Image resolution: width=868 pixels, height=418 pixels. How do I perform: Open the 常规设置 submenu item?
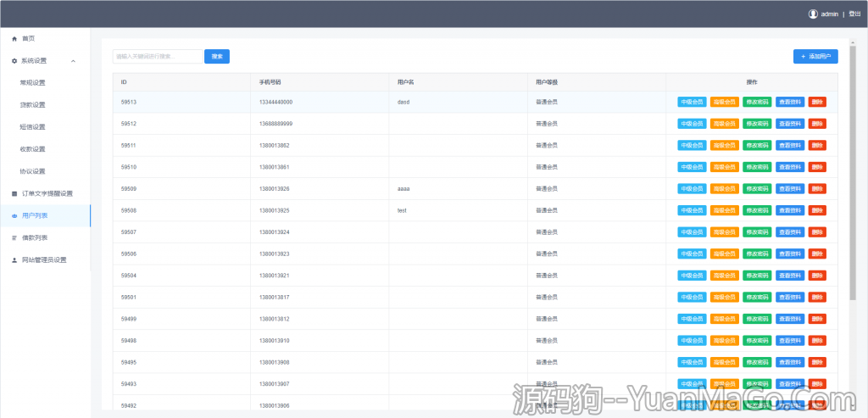[x=32, y=83]
